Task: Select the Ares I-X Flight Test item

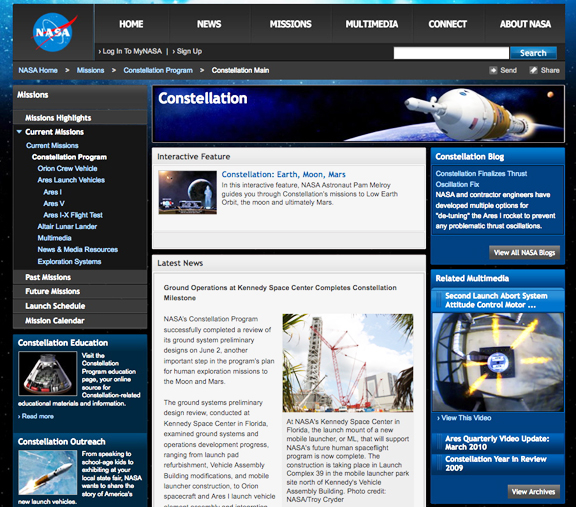Action: [73, 215]
